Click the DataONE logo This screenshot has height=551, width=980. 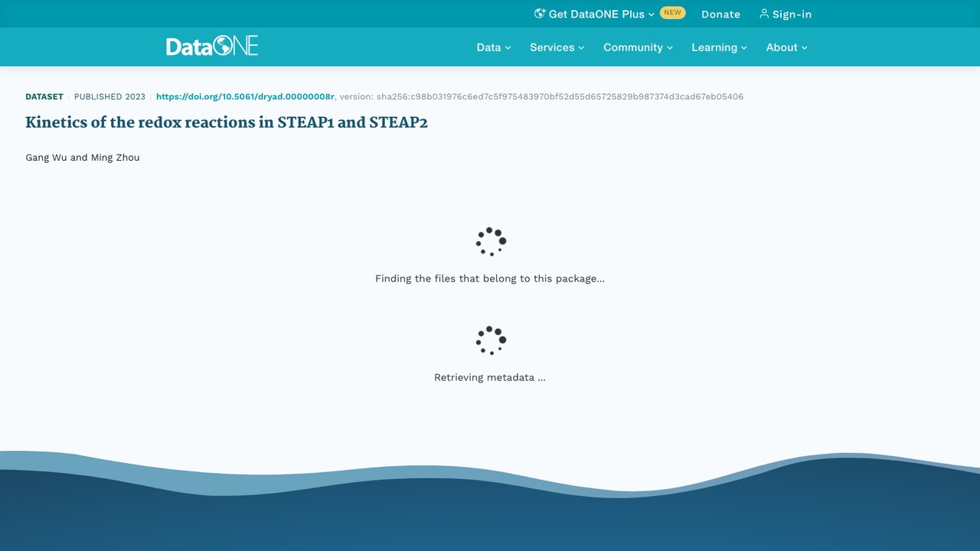click(212, 46)
